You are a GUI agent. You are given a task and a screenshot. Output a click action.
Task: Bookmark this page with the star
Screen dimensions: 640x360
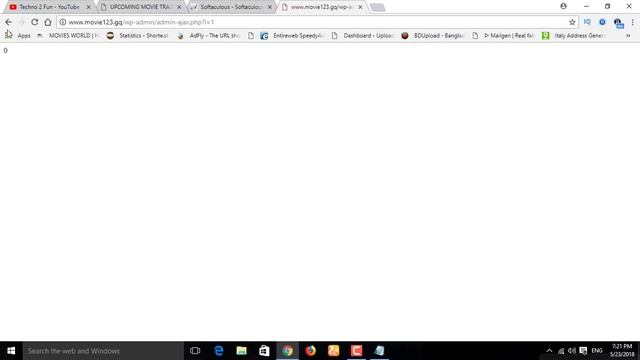point(572,22)
